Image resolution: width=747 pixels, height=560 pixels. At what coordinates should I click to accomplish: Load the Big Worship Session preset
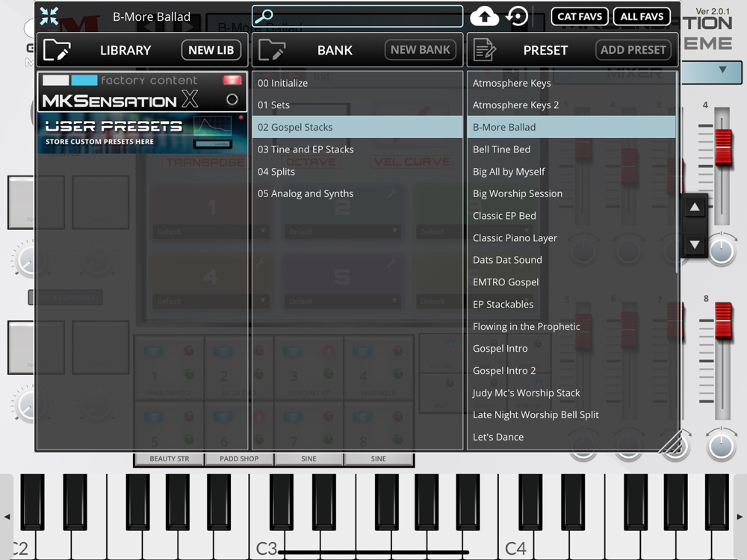(x=571, y=193)
